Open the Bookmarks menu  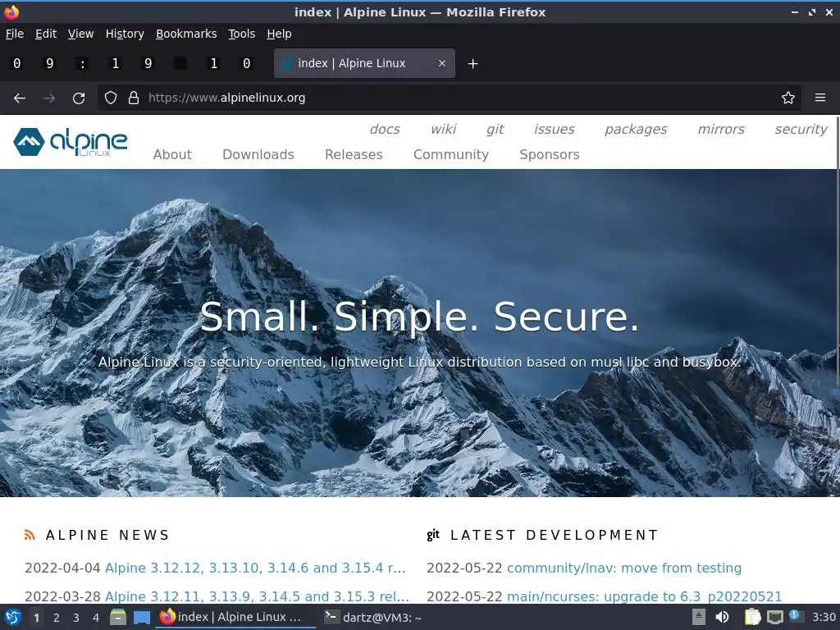point(186,34)
